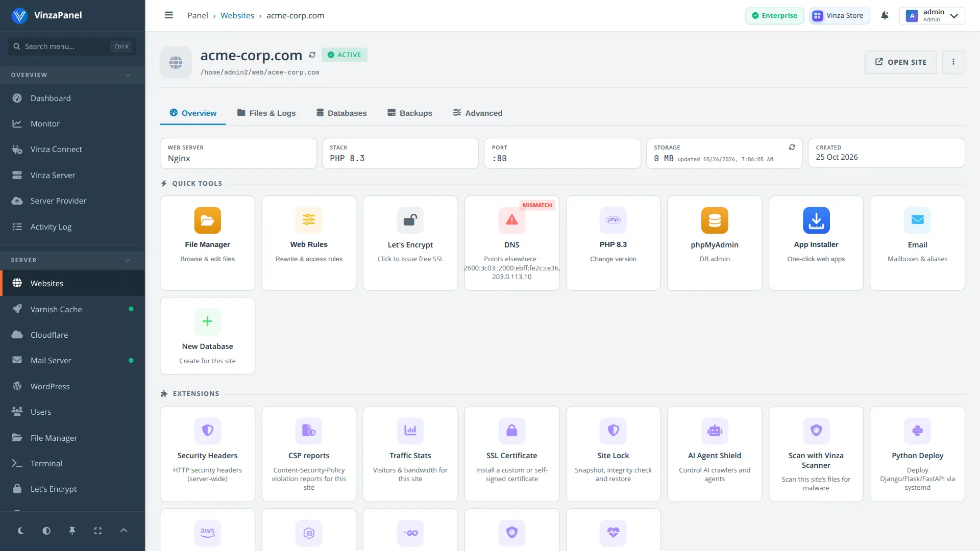The width and height of the screenshot is (980, 551).
Task: Open the admin account dropdown
Action: point(932,15)
